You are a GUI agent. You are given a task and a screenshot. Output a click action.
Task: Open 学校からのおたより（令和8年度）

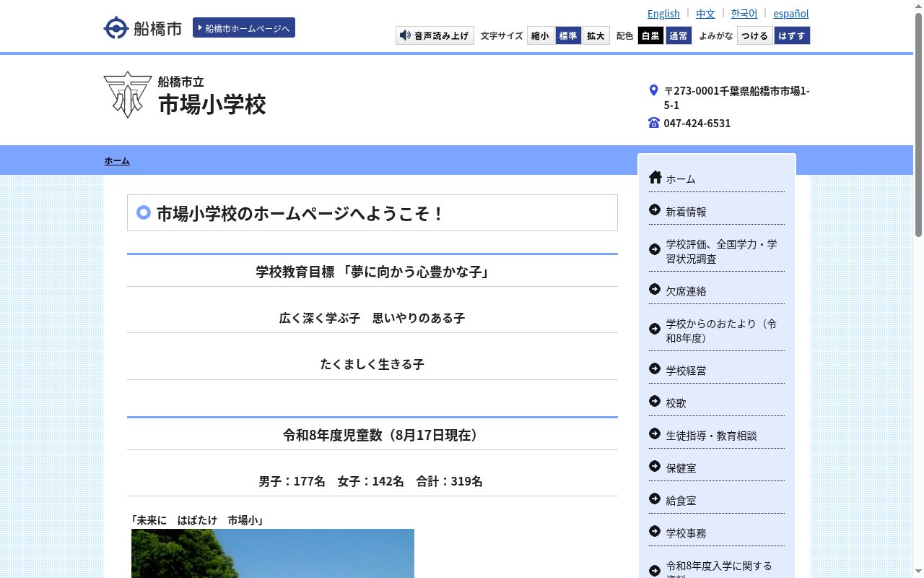[721, 331]
